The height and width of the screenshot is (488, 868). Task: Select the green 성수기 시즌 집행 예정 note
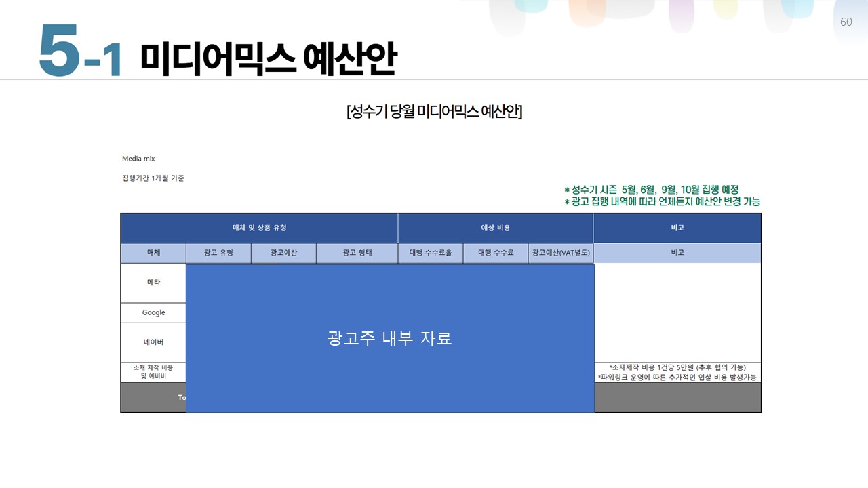pos(651,190)
